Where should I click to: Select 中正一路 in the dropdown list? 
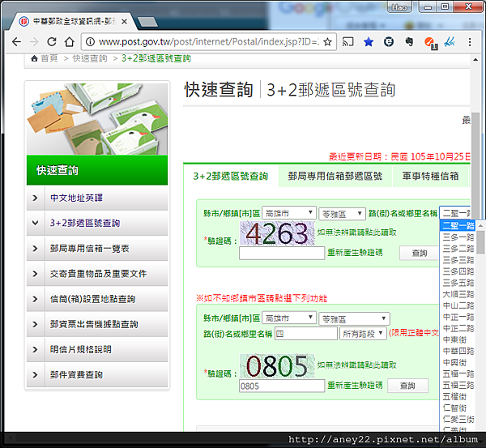click(x=458, y=317)
